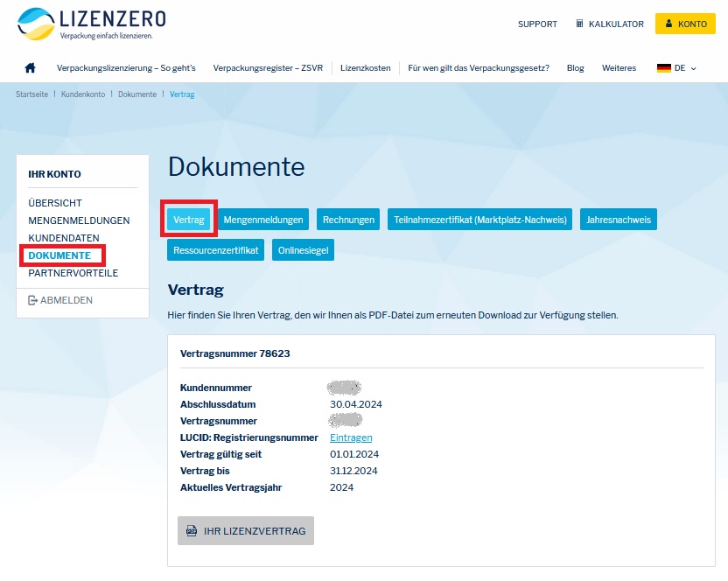Switch to the Mengenmeldungen tab
728x581 pixels.
pyautogui.click(x=263, y=220)
